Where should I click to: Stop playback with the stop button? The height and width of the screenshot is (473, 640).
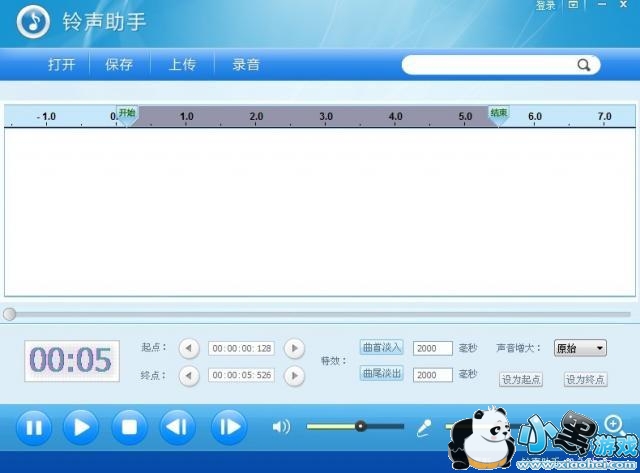coord(129,427)
